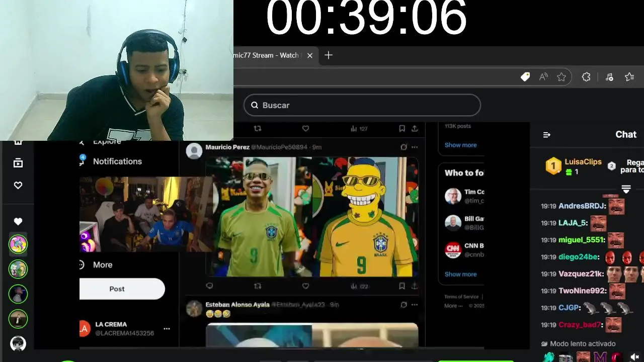The height and width of the screenshot is (362, 644).
Task: Like Mauricio Perez's post
Action: point(305,286)
